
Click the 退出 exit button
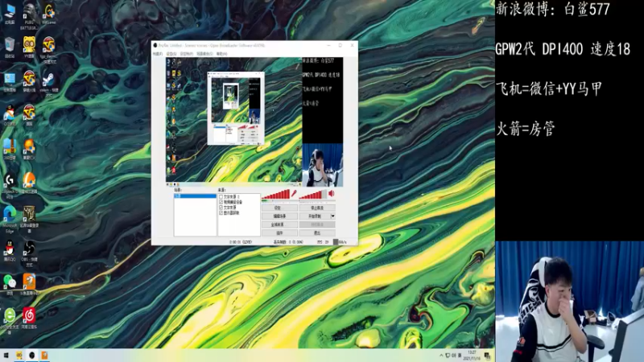pyautogui.click(x=317, y=232)
